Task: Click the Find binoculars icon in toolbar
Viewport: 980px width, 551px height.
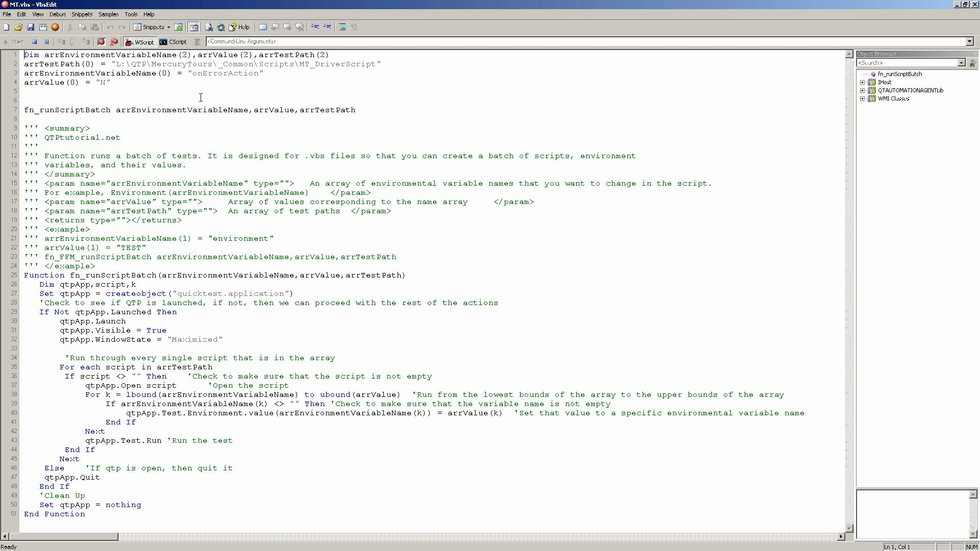Action: (x=209, y=27)
